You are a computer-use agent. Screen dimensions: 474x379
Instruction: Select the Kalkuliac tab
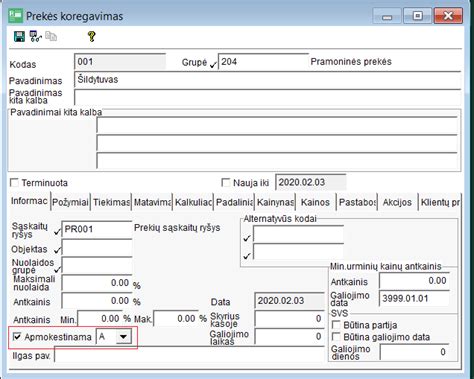[x=193, y=202]
